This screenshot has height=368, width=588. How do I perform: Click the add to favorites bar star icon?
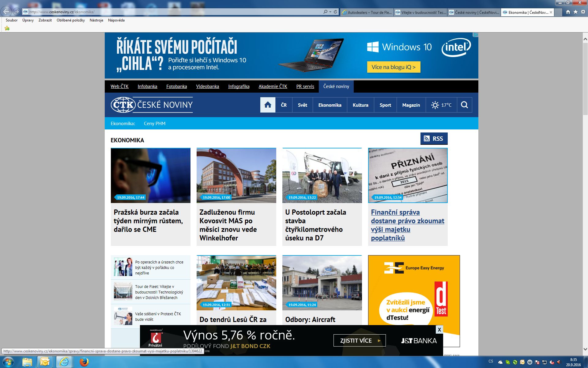point(7,28)
